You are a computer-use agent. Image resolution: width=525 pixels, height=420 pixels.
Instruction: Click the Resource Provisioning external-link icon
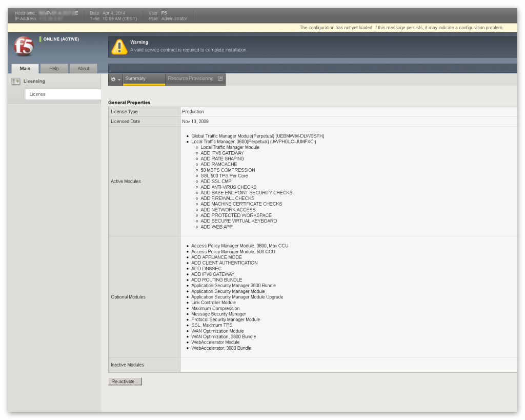coord(220,78)
